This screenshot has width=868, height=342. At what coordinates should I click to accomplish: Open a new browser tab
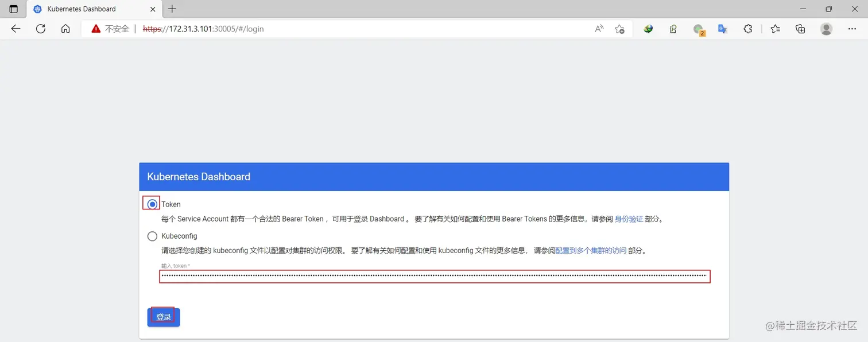point(172,9)
